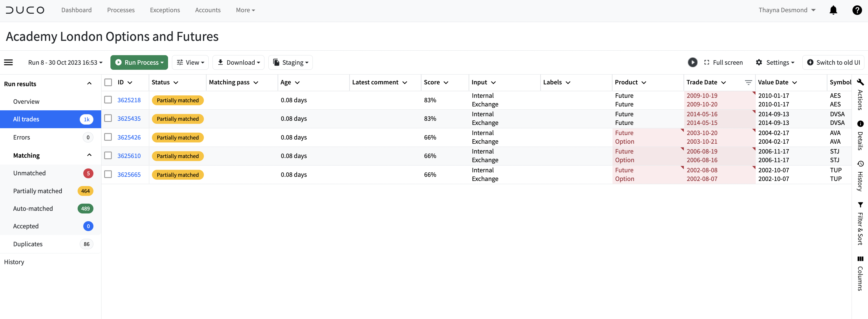Screen dimensions: 868x319
Task: Open the Value Date column menu
Action: (795, 83)
